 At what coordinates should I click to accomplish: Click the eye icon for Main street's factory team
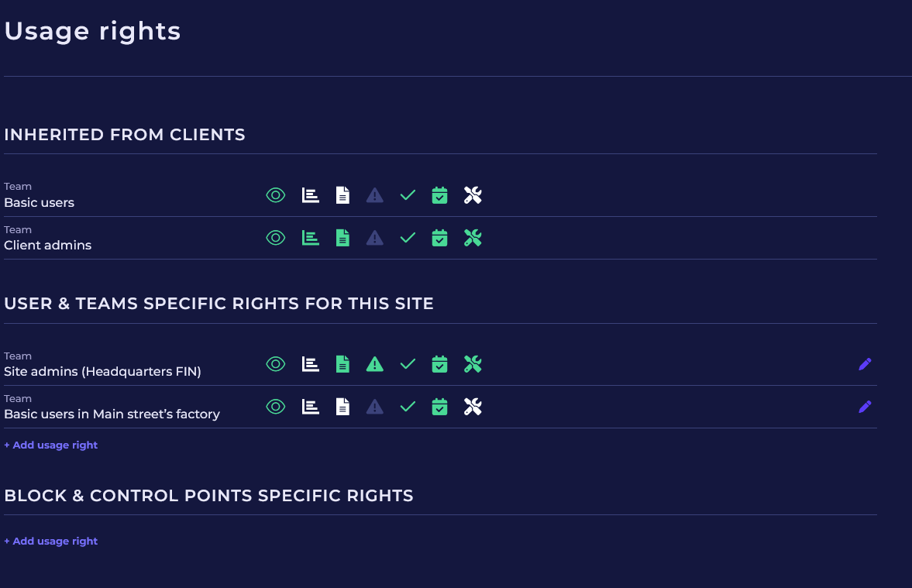tap(276, 407)
